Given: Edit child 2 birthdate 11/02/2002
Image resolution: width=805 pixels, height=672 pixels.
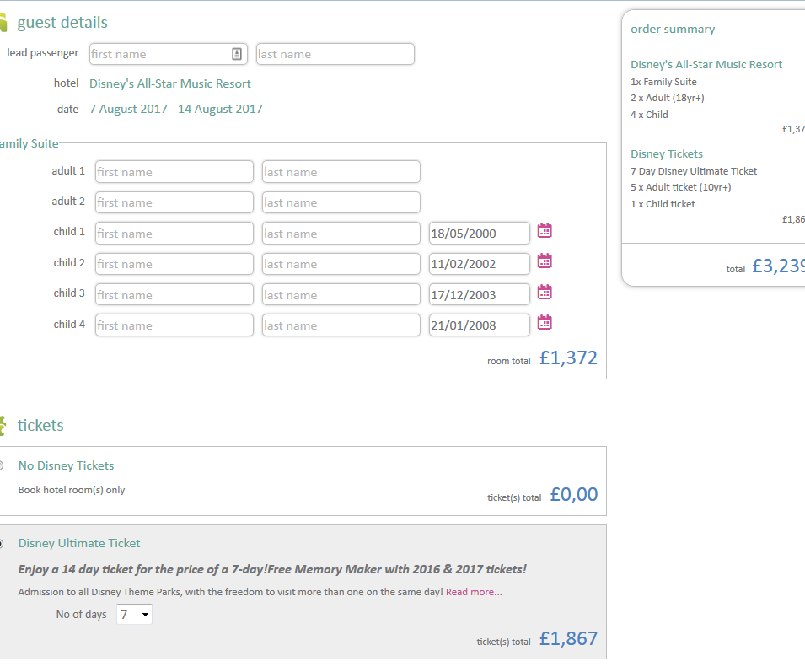Looking at the screenshot, I should pos(479,264).
